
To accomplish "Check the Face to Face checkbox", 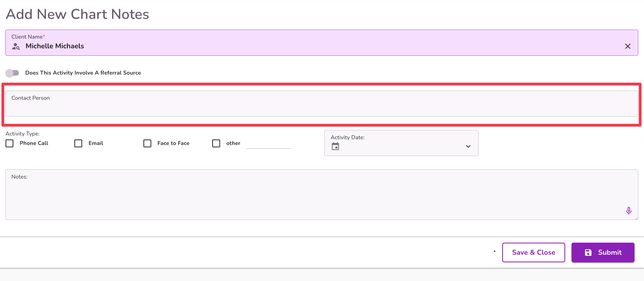I will [x=147, y=143].
